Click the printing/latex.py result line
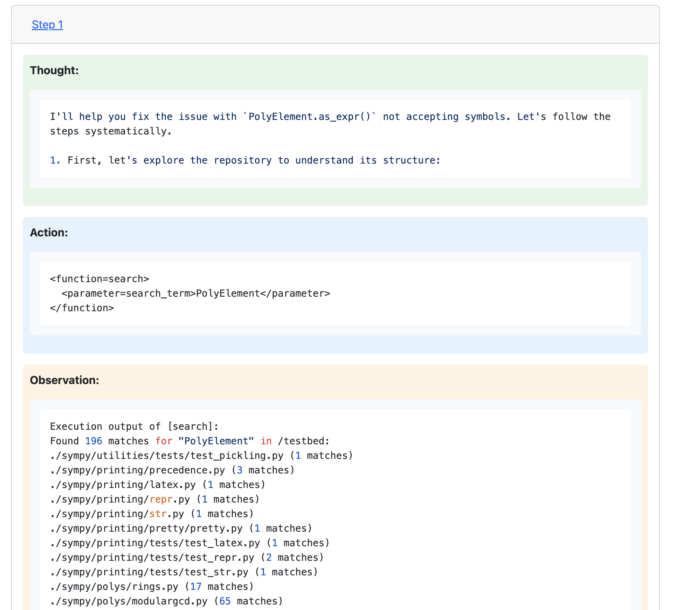 coord(158,485)
